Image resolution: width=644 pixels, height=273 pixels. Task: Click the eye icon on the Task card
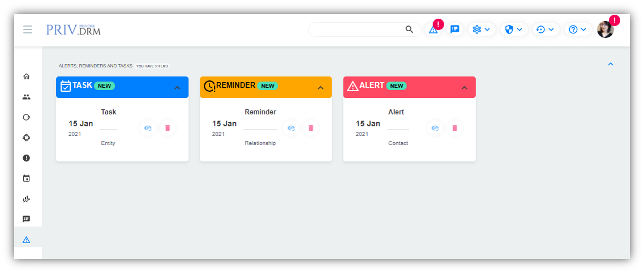tap(148, 128)
